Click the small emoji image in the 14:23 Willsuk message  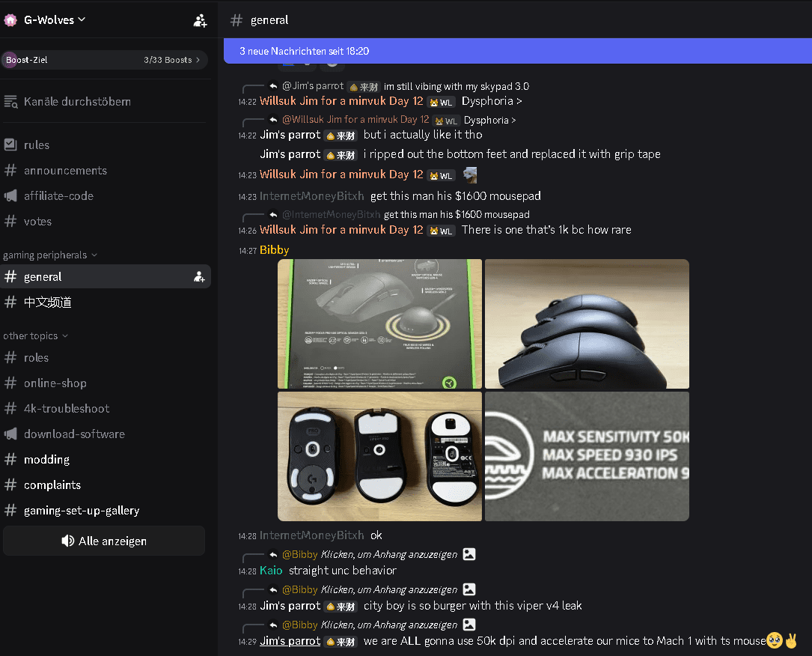(x=470, y=174)
